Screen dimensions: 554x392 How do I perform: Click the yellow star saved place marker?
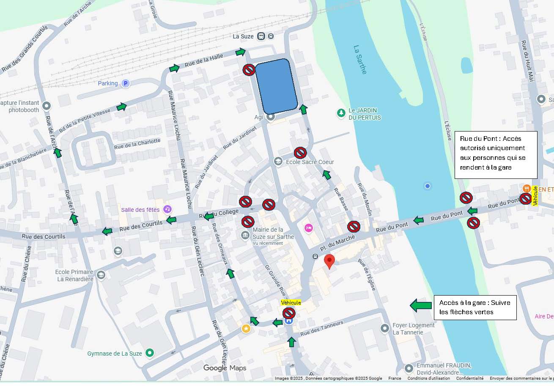pyautogui.click(x=246, y=329)
